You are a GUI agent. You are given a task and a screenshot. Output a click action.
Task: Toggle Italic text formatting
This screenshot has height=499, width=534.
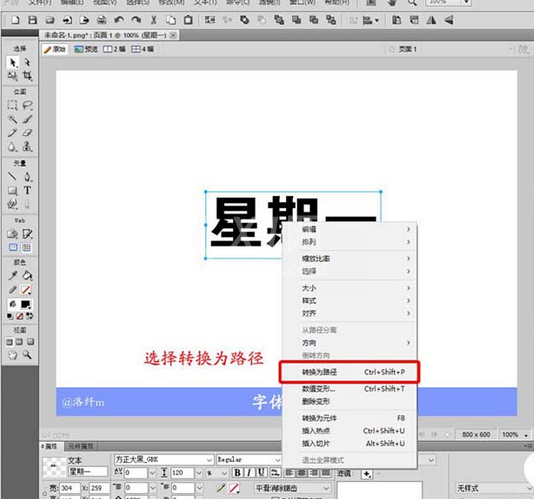tap(250, 472)
